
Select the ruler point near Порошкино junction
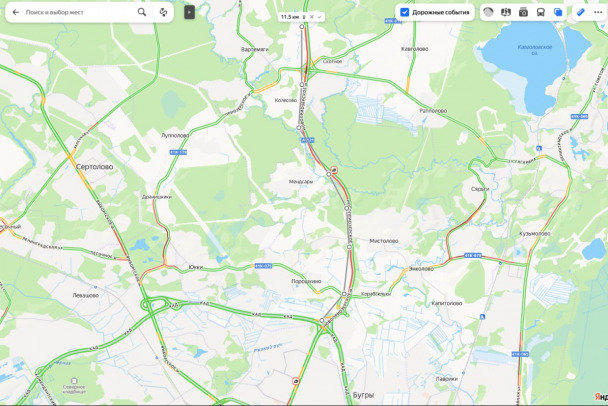pyautogui.click(x=344, y=294)
